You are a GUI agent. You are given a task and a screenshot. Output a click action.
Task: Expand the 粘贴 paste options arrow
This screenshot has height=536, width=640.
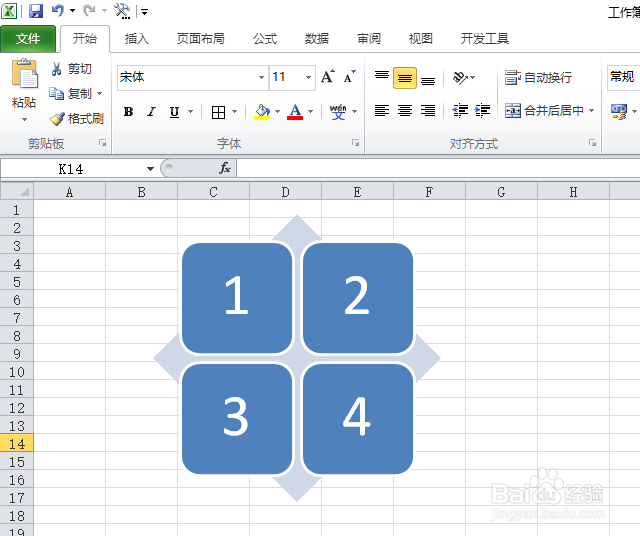click(x=24, y=120)
